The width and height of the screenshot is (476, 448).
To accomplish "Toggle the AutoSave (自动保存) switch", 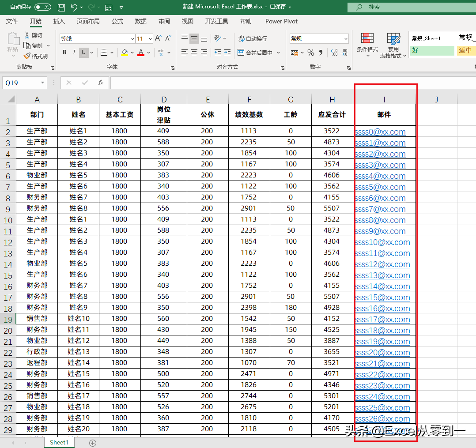I will pyautogui.click(x=42, y=7).
